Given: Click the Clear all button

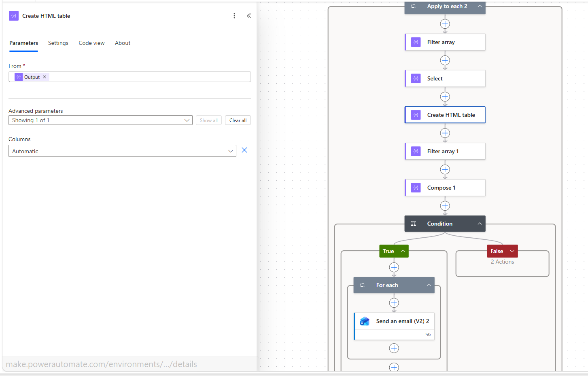Looking at the screenshot, I should 238,120.
